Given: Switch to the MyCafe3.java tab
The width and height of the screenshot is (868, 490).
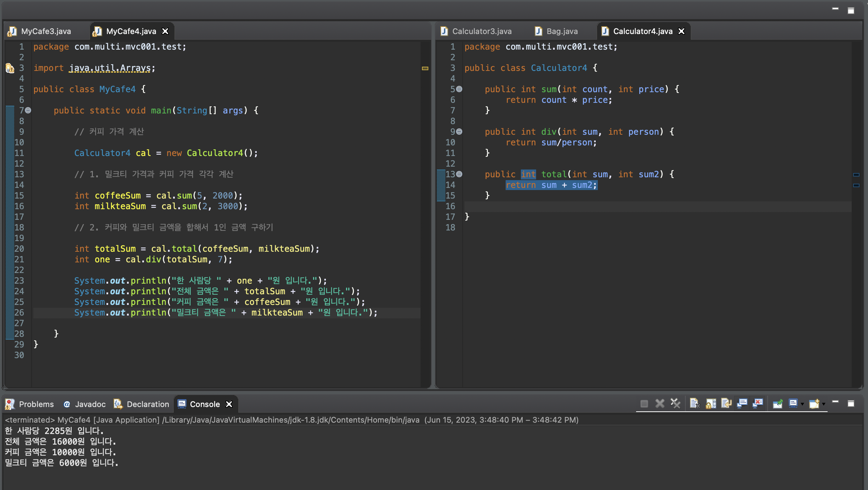Looking at the screenshot, I should (46, 31).
